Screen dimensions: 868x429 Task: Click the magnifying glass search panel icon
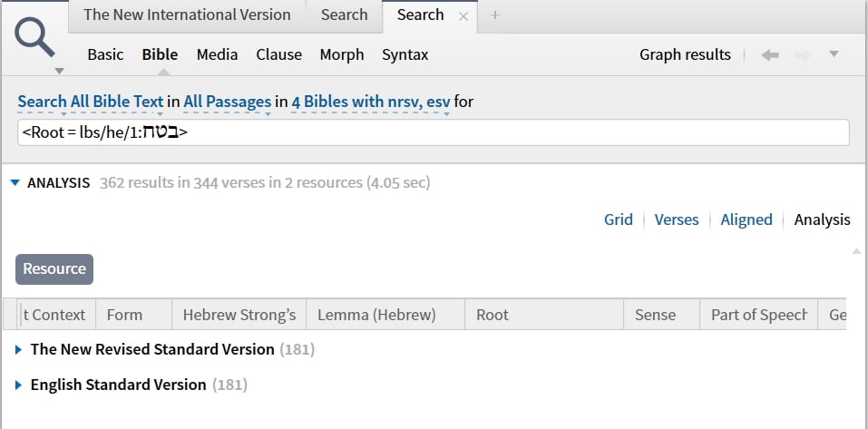tap(35, 39)
